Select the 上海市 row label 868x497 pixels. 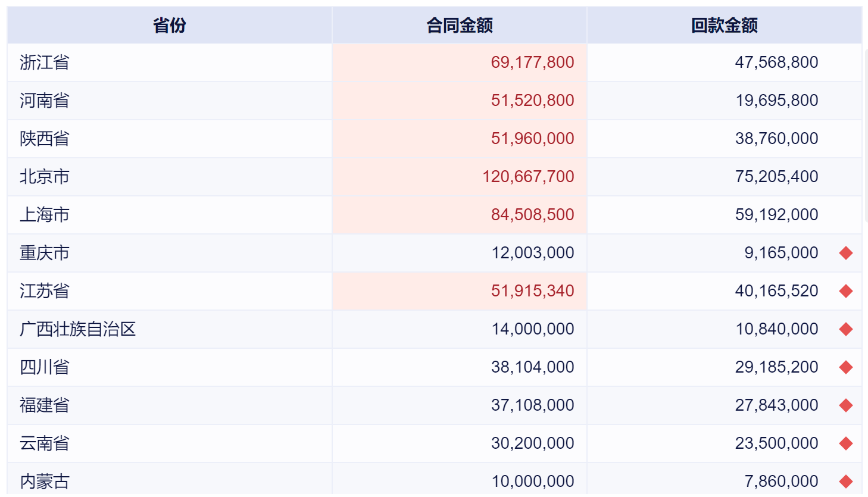click(x=45, y=215)
